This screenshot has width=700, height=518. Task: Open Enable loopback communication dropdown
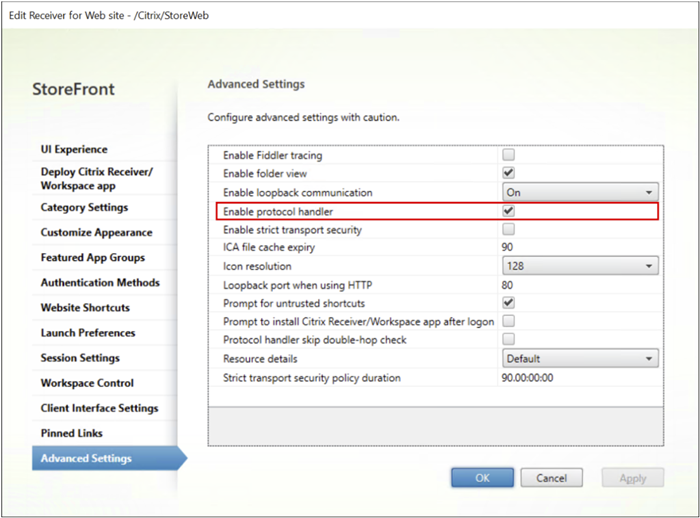click(579, 192)
